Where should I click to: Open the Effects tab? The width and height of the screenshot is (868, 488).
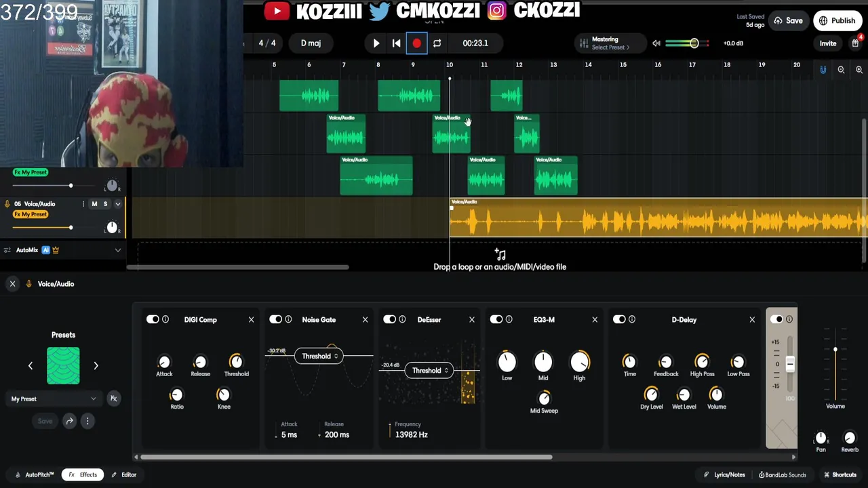[x=83, y=474]
